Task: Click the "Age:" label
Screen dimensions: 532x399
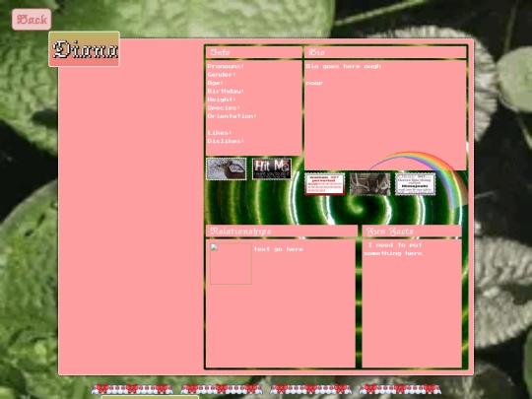Action: 216,83
